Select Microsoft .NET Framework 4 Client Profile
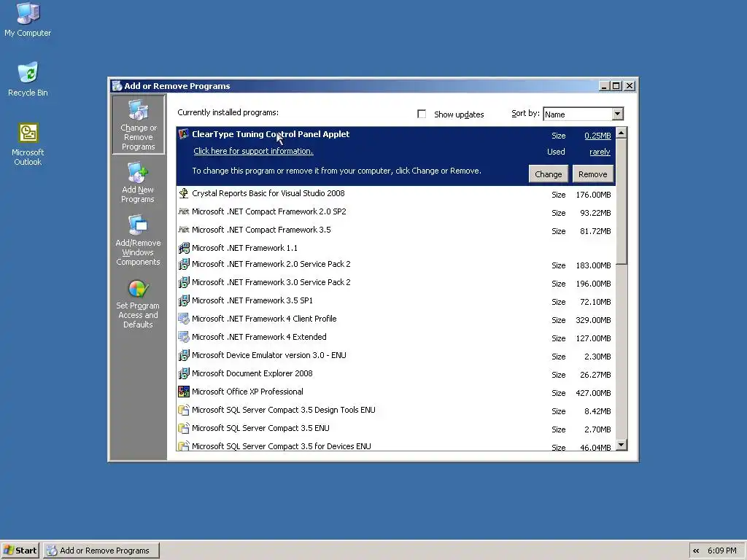Screen dimensions: 747x560 tap(395, 319)
